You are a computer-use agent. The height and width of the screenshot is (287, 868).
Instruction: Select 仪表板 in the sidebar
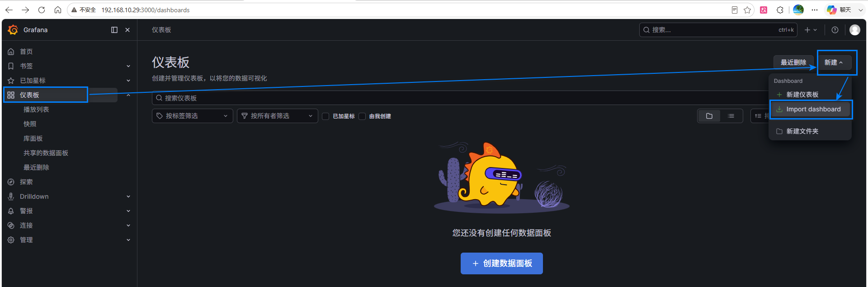(x=29, y=95)
